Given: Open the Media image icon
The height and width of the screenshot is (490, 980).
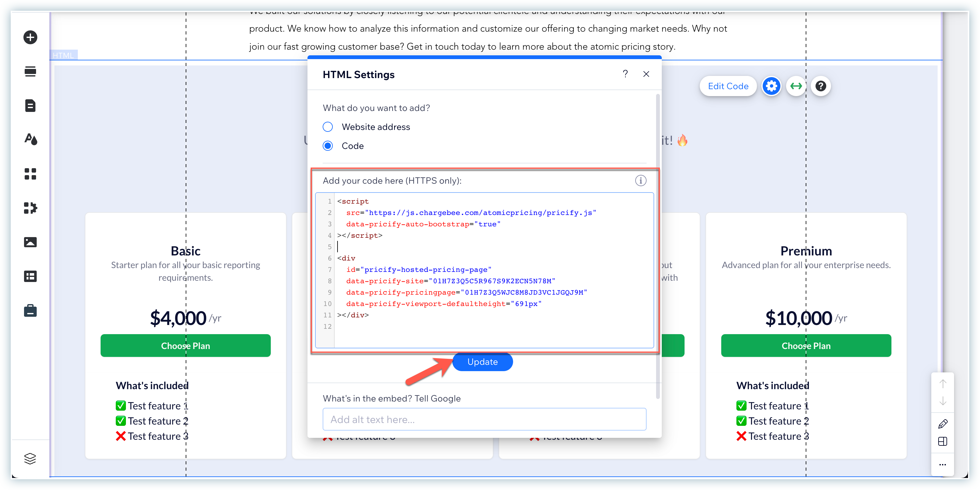Looking at the screenshot, I should pyautogui.click(x=30, y=242).
